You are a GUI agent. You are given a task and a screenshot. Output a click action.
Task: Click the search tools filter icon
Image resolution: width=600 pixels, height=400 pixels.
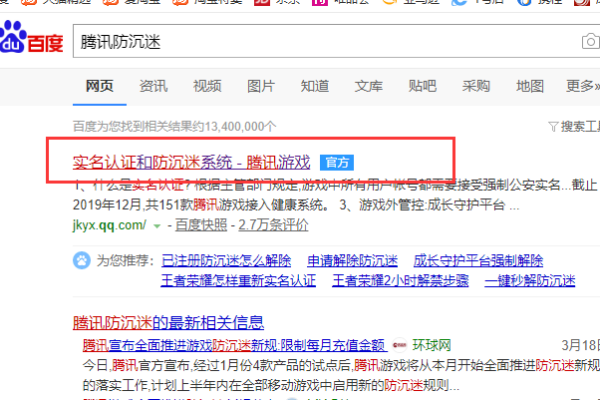[553, 126]
